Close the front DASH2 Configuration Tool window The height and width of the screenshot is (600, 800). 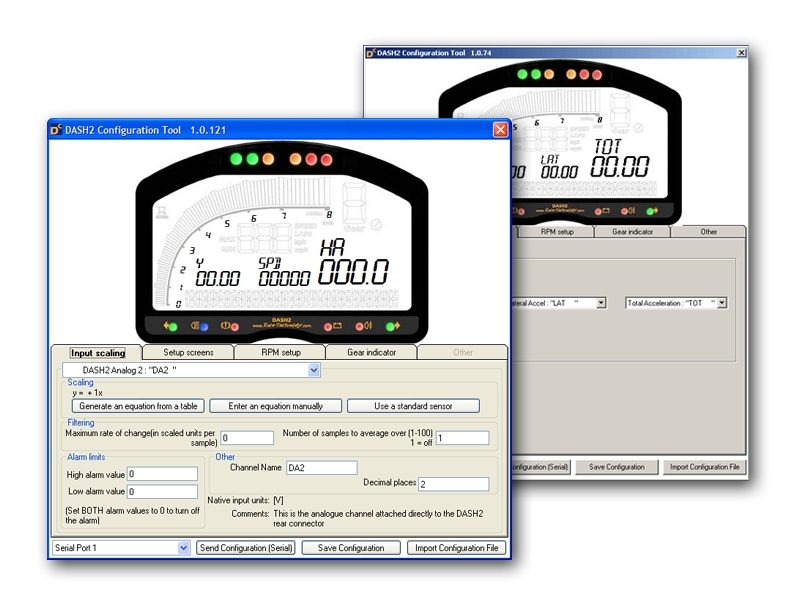tap(501, 130)
